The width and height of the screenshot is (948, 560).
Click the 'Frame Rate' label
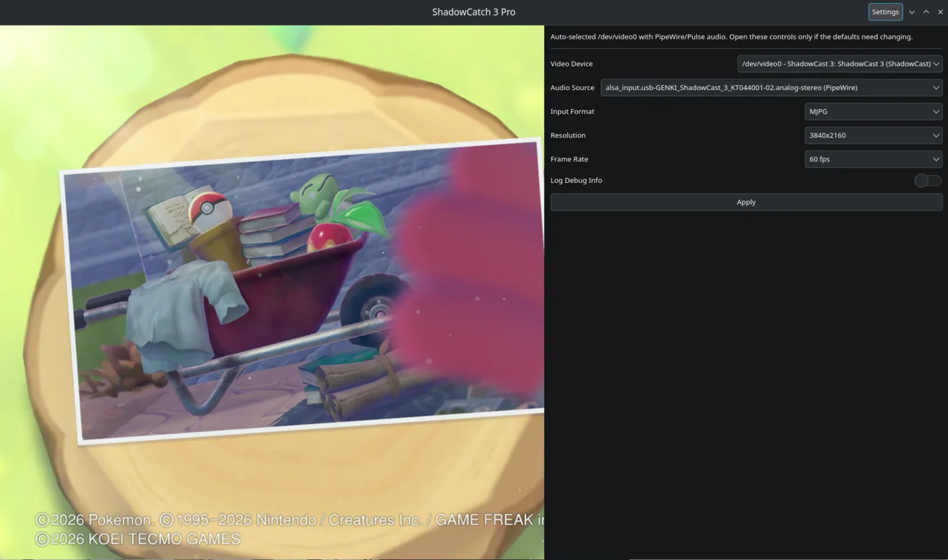[x=569, y=159]
